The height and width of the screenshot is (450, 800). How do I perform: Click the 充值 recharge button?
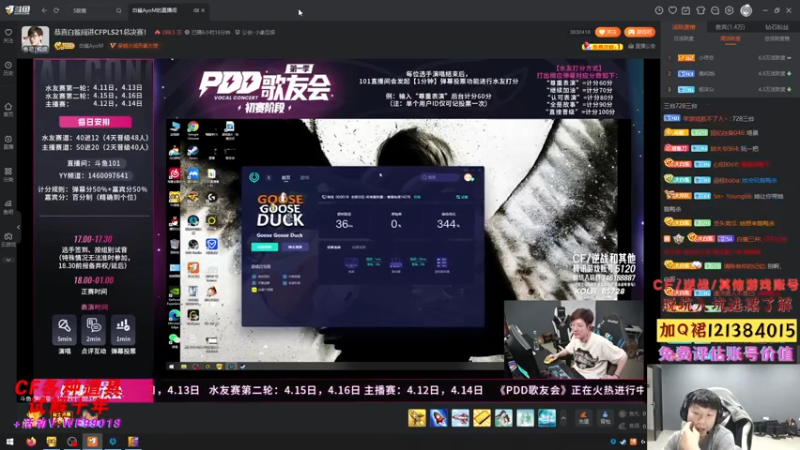584,418
